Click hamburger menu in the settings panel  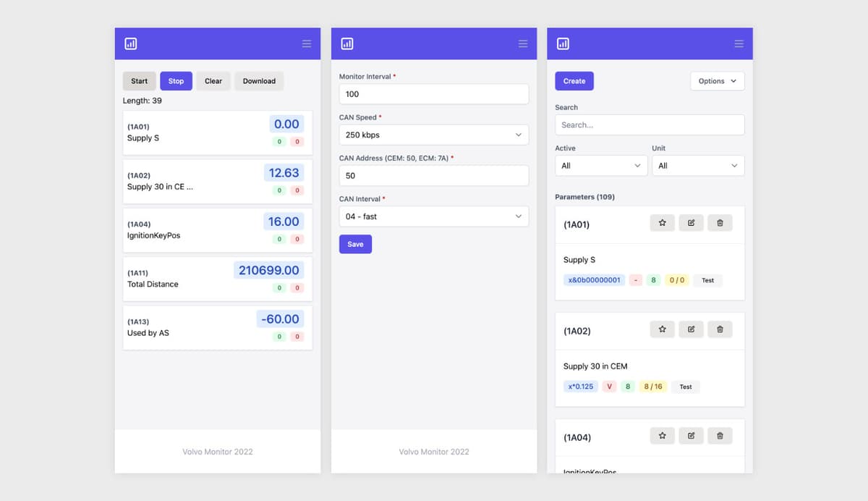(523, 44)
